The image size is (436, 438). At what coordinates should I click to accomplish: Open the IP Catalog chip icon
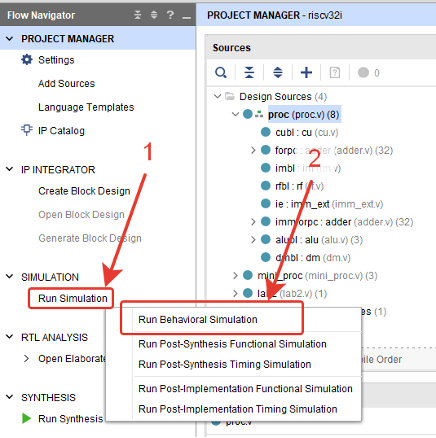tap(27, 130)
